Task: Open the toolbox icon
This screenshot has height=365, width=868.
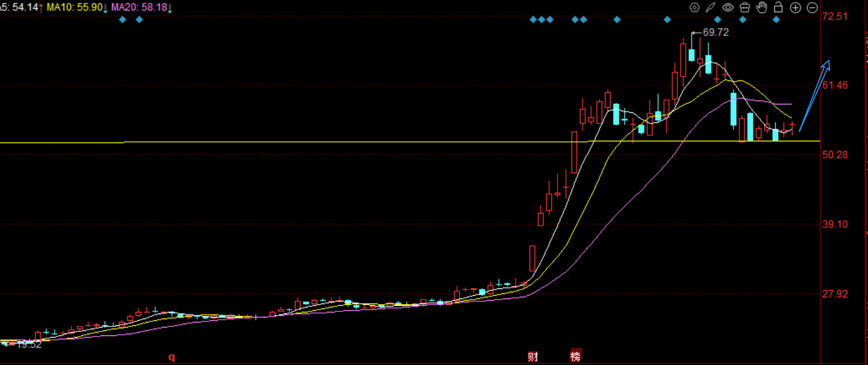Action: [745, 7]
